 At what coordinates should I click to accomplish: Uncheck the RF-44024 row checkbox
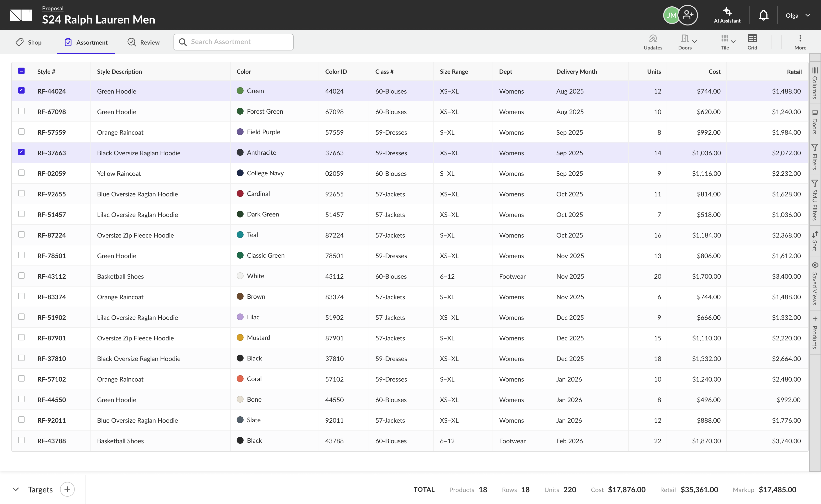[x=21, y=90]
